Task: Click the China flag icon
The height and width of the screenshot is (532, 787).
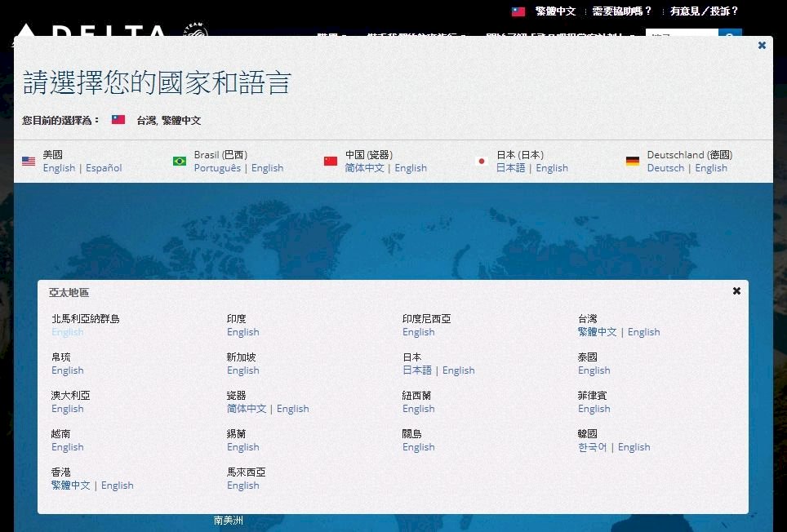Action: [x=331, y=162]
